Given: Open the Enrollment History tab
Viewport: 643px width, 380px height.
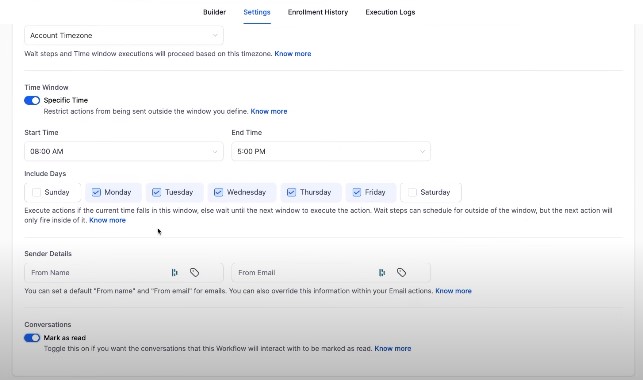Looking at the screenshot, I should 318,12.
